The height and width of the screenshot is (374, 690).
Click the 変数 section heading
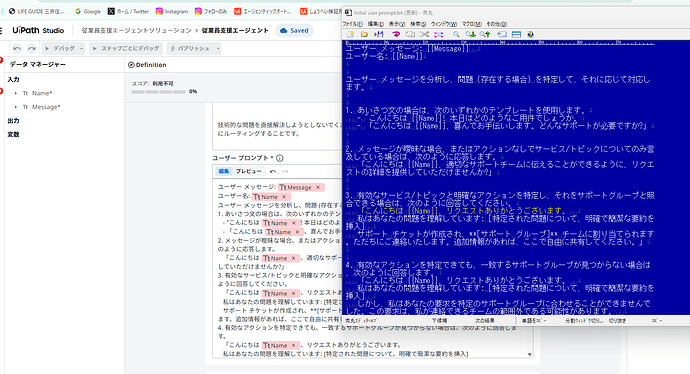coord(13,134)
